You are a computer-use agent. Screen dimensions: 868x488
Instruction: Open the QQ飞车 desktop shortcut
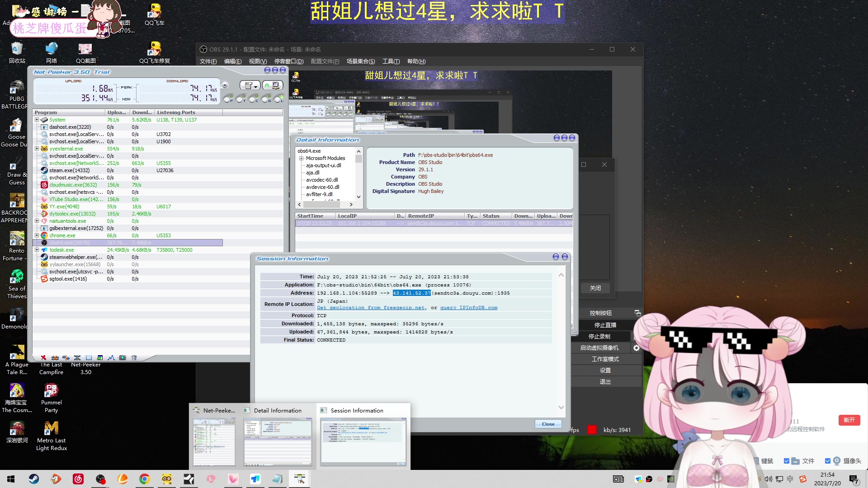click(x=155, y=14)
